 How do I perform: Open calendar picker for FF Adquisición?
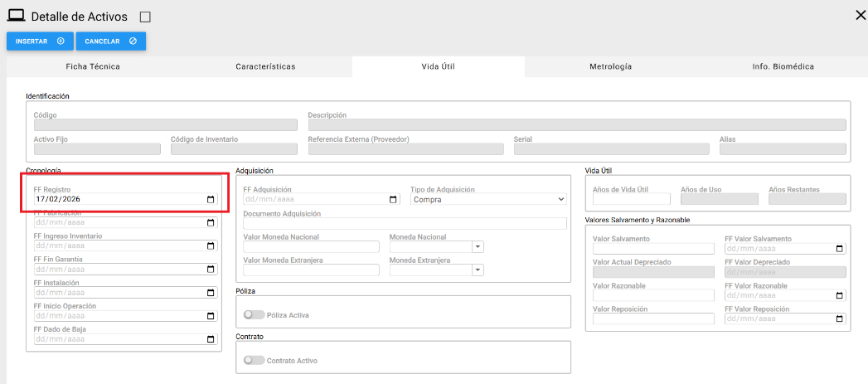click(393, 200)
